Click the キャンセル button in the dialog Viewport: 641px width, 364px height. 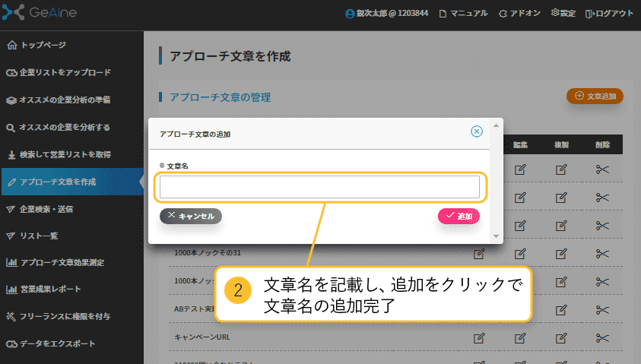(191, 216)
